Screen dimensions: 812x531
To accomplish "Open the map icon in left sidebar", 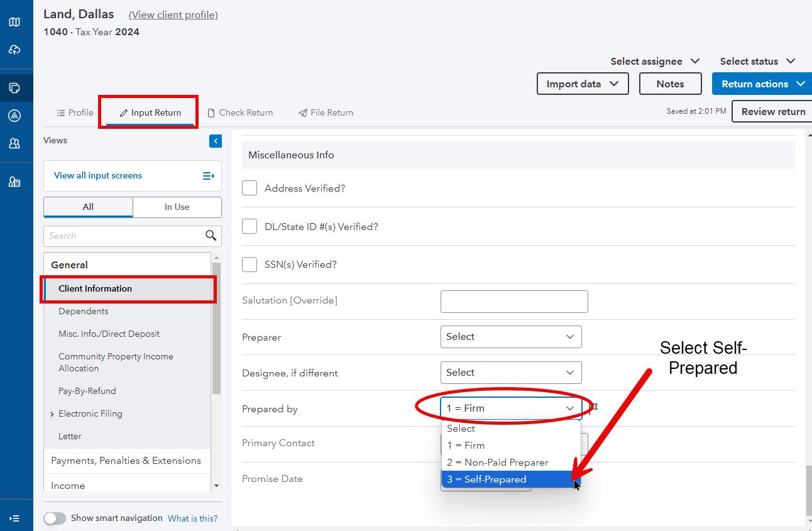I will (x=14, y=22).
